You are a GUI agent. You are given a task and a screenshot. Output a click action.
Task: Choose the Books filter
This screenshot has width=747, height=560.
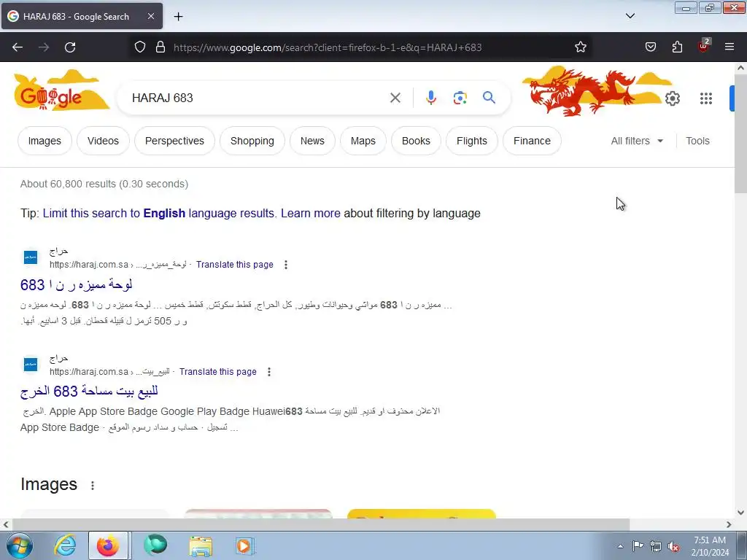(x=416, y=141)
